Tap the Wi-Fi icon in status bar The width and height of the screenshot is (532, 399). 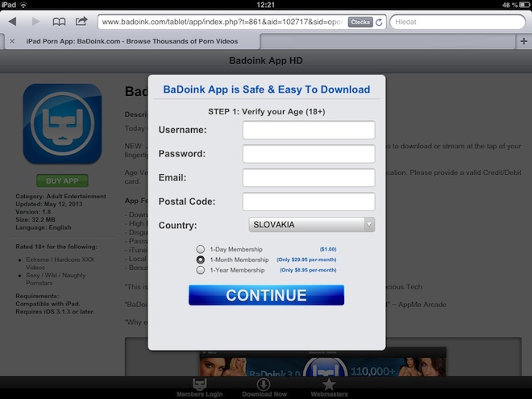coord(23,5)
